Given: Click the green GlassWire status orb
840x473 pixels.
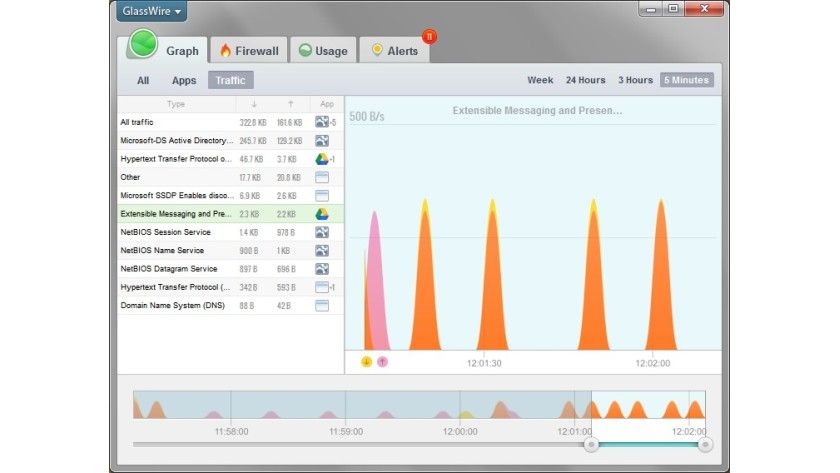Looking at the screenshot, I should 142,44.
